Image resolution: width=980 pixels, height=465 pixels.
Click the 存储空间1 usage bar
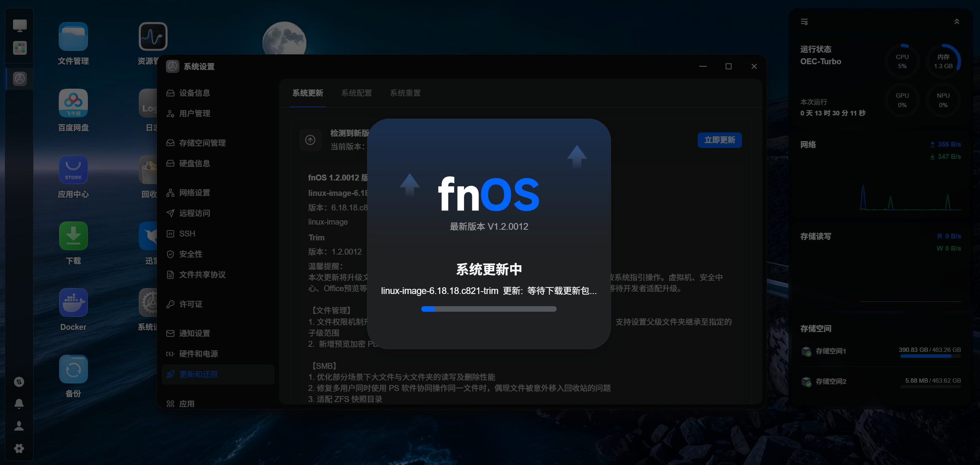coord(930,356)
